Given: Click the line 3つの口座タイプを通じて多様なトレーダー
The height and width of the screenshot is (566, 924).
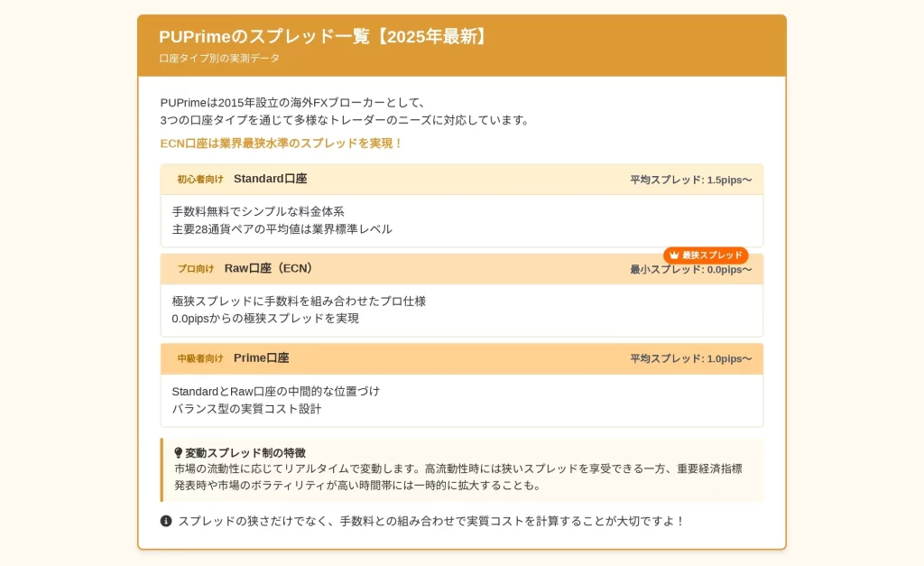Looking at the screenshot, I should (x=345, y=120).
